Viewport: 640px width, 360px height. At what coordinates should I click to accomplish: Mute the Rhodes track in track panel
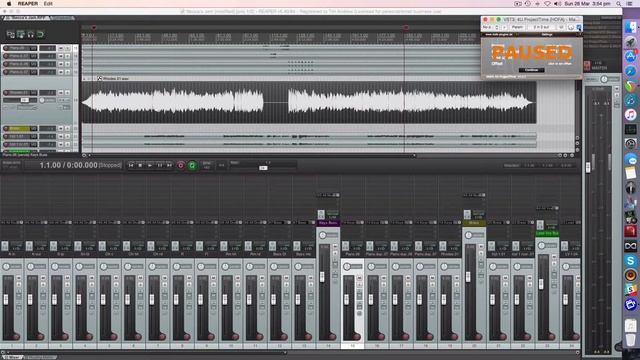[x=61, y=93]
